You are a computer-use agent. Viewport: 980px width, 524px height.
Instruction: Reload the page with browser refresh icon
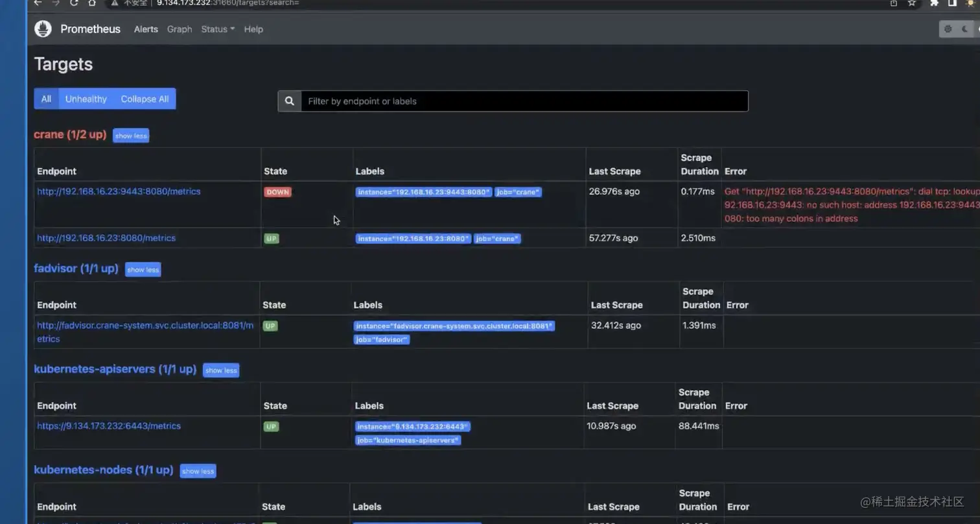pyautogui.click(x=74, y=3)
